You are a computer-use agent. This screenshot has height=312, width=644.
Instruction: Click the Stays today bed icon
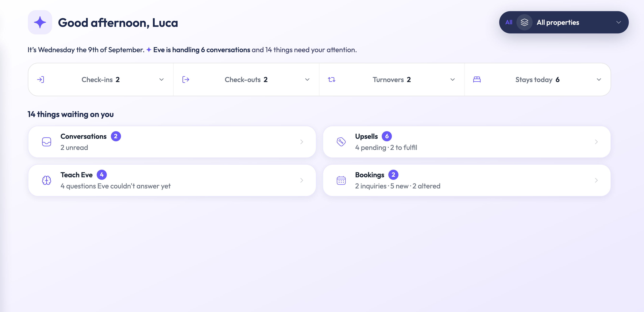click(x=477, y=80)
